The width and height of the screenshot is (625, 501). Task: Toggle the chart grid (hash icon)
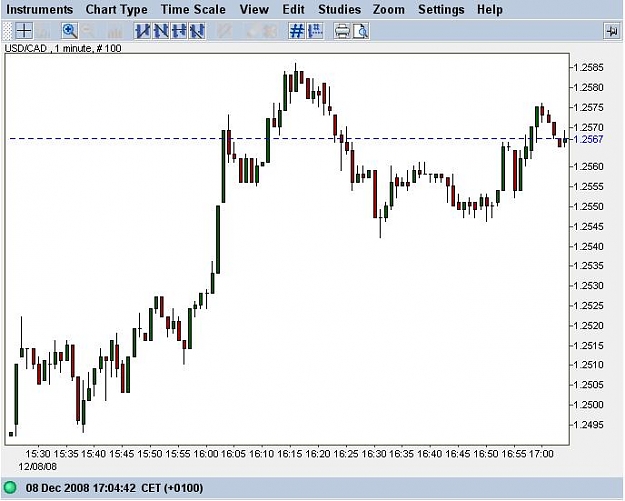click(297, 31)
